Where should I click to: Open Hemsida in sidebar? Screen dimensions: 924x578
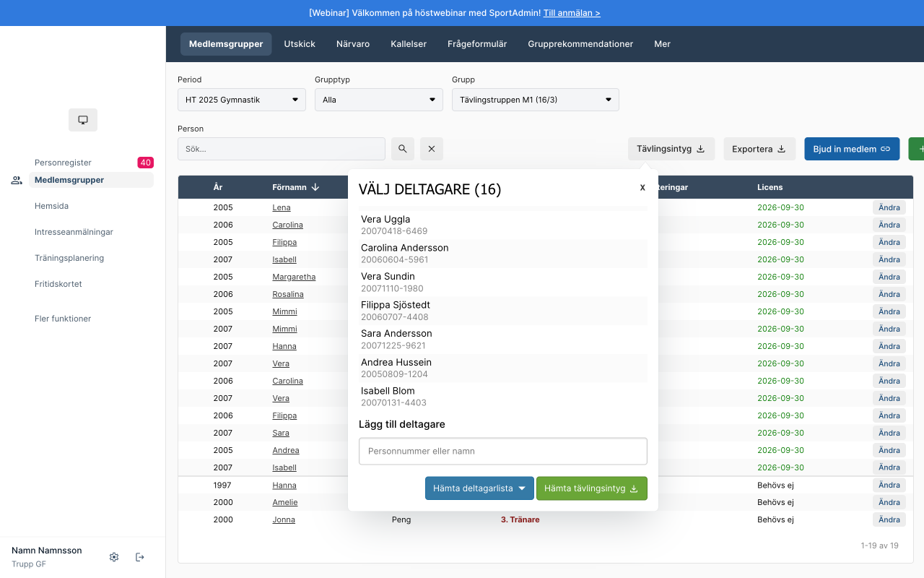click(x=51, y=206)
